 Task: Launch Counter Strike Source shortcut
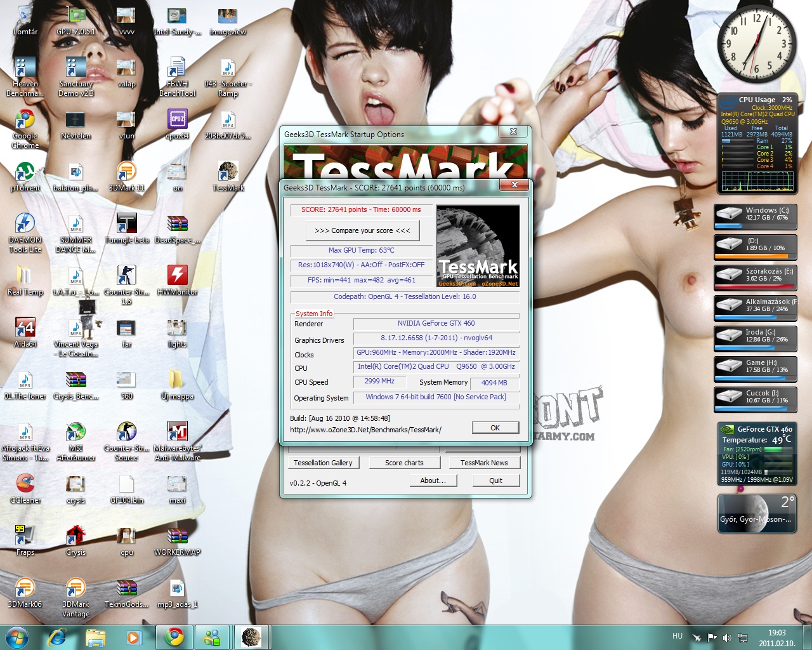click(126, 441)
